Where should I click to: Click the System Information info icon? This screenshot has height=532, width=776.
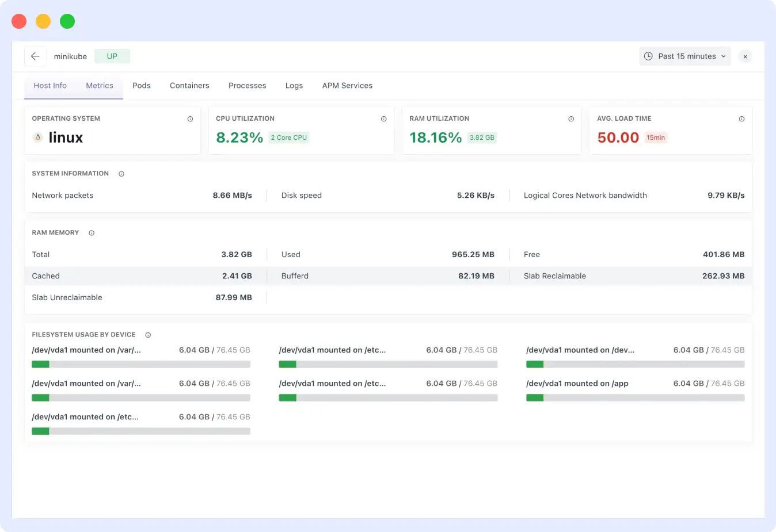tap(121, 173)
